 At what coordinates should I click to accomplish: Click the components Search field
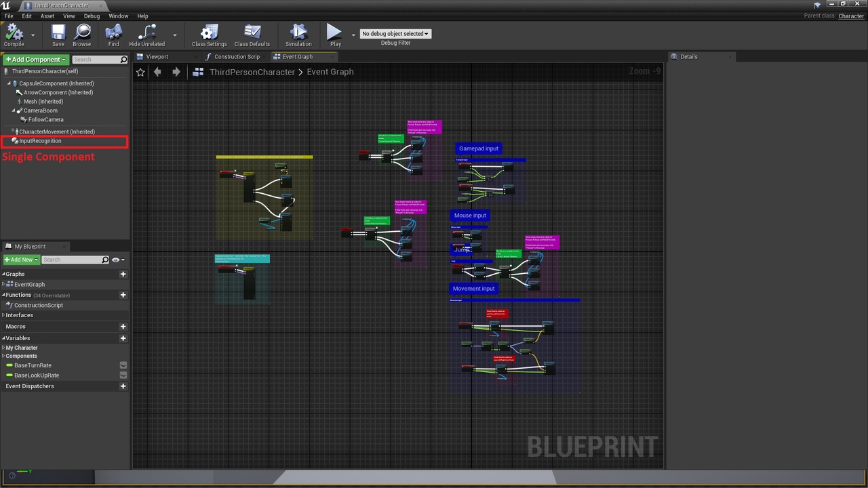pyautogui.click(x=99, y=60)
